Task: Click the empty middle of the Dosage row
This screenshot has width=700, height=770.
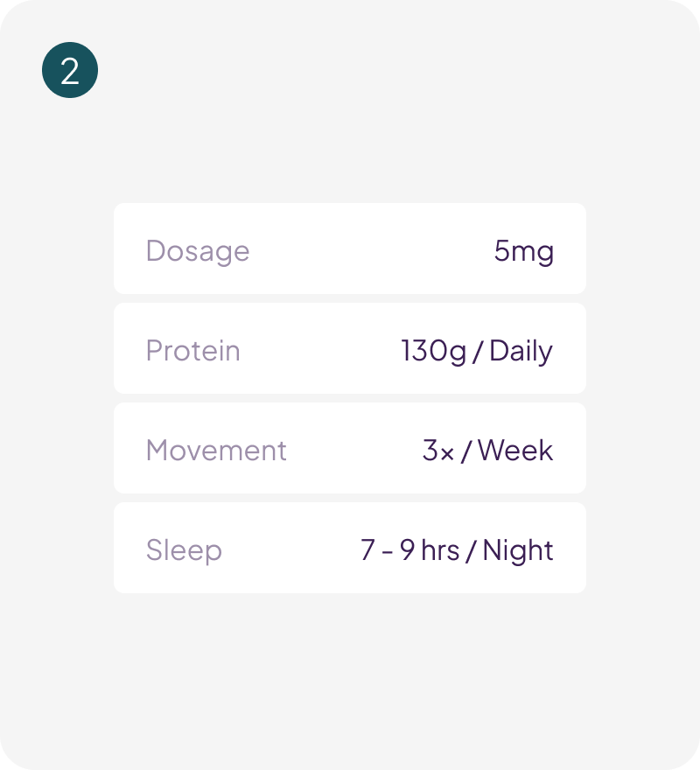Action: tap(367, 249)
